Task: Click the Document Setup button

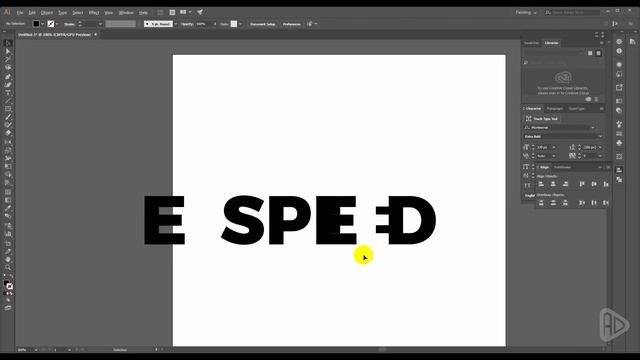Action: [x=262, y=24]
